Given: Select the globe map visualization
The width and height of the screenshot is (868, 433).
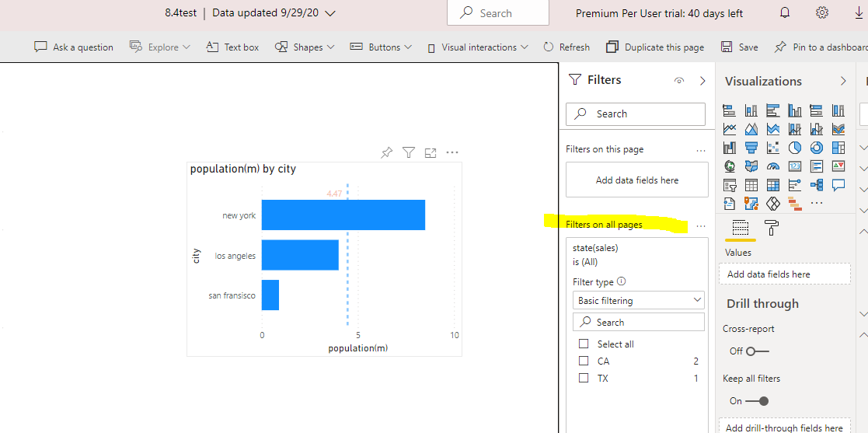Looking at the screenshot, I should pos(730,166).
